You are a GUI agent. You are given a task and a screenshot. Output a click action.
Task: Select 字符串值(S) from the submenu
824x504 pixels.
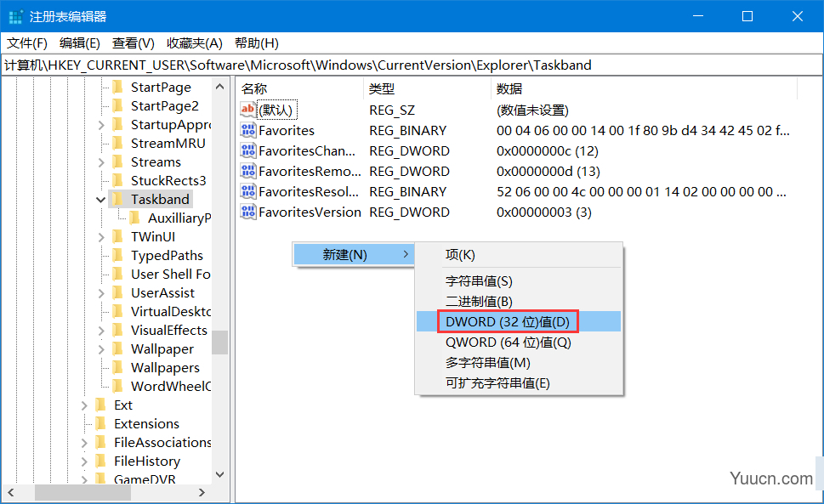pyautogui.click(x=519, y=280)
